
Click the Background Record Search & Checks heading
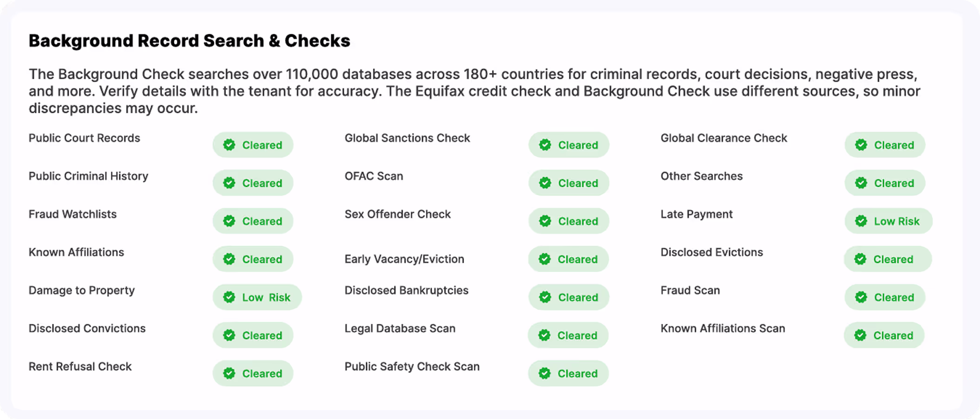[189, 41]
